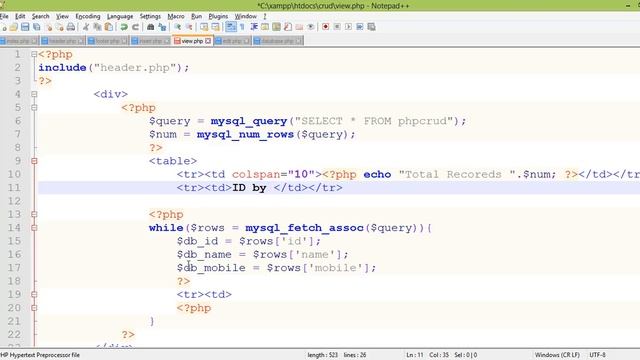
Task: Toggle file Monitoring eye icon
Action: tap(311, 27)
